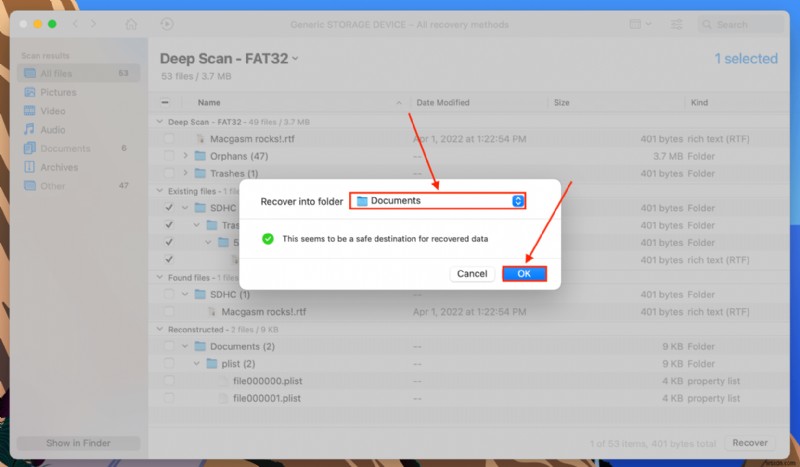Open the filter sliders icon in toolbar
Screen dimensions: 800x467
[x=676, y=24]
